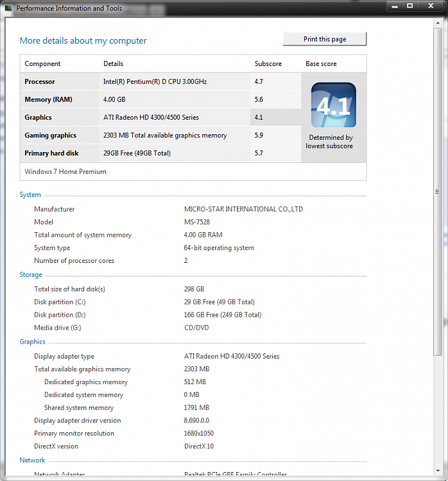Image resolution: width=448 pixels, height=481 pixels.
Task: Click dedicated graphics memory '512 MB'
Action: click(195, 382)
